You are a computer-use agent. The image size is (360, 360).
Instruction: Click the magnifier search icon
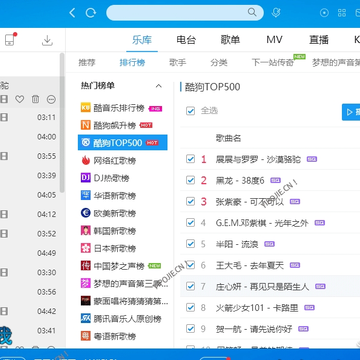(x=252, y=13)
